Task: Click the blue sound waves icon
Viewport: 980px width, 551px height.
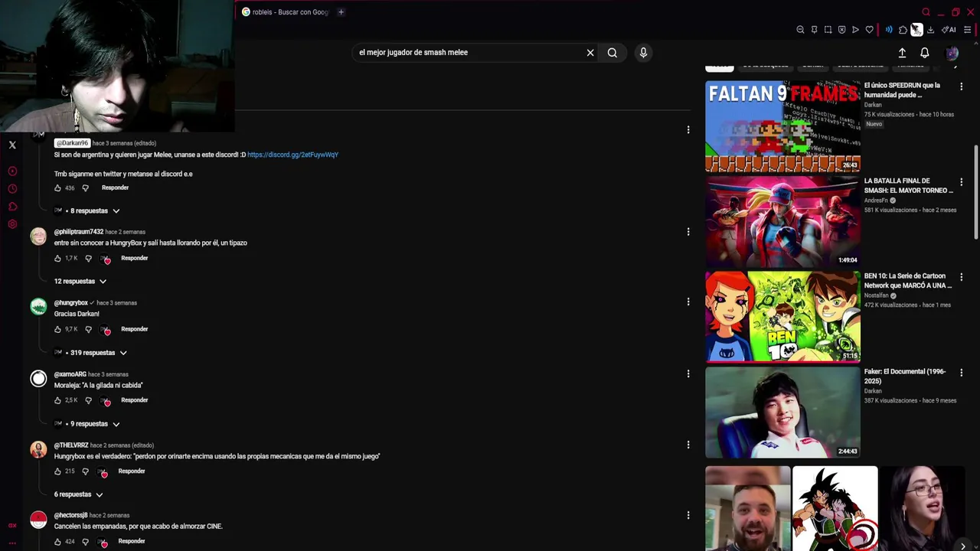Action: click(889, 30)
